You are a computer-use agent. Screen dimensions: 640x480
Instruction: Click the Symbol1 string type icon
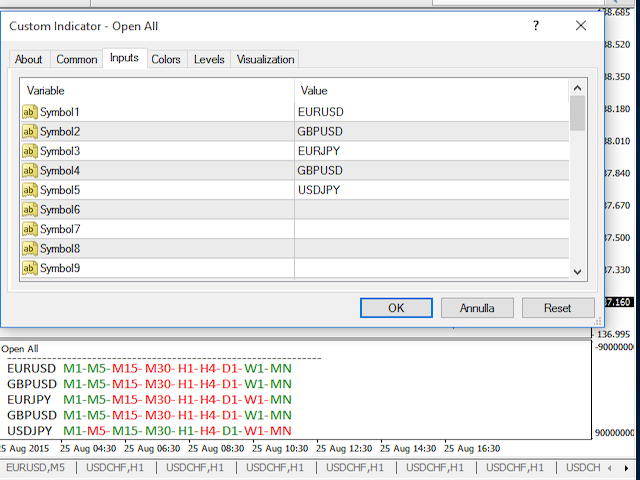(x=29, y=112)
